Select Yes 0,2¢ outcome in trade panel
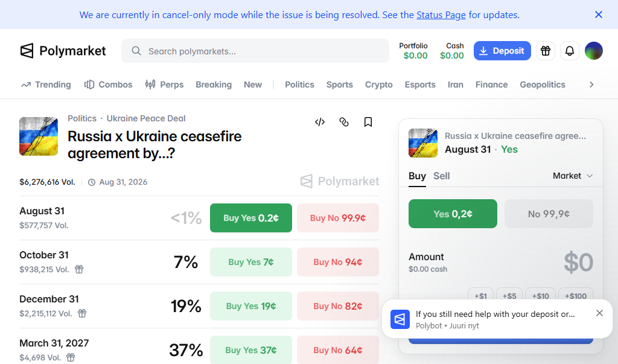Viewport: 618px width, 364px height. [453, 214]
